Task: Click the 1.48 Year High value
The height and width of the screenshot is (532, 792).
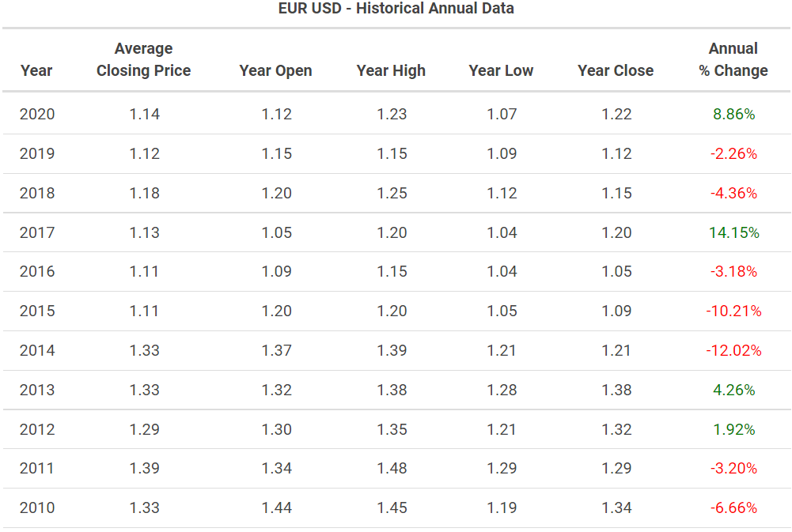Action: 392,468
